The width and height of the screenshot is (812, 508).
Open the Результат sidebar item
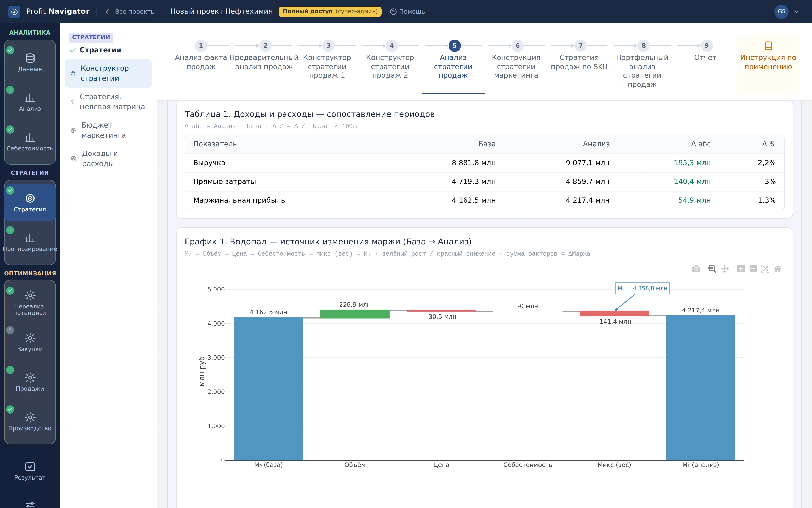30,471
